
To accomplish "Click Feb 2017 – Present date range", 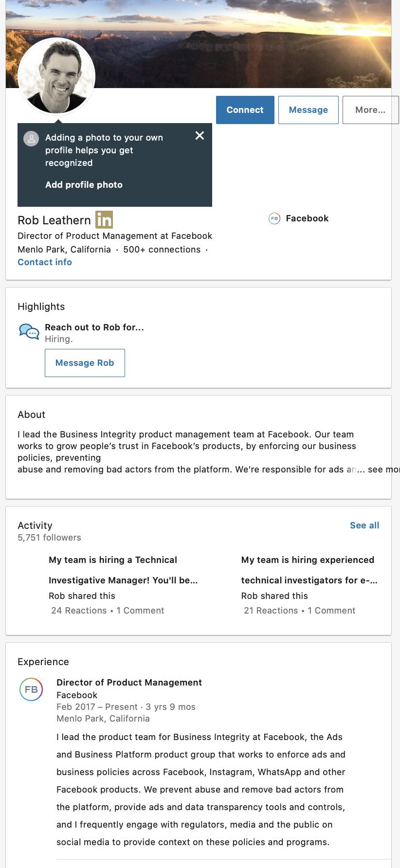I will tap(97, 707).
